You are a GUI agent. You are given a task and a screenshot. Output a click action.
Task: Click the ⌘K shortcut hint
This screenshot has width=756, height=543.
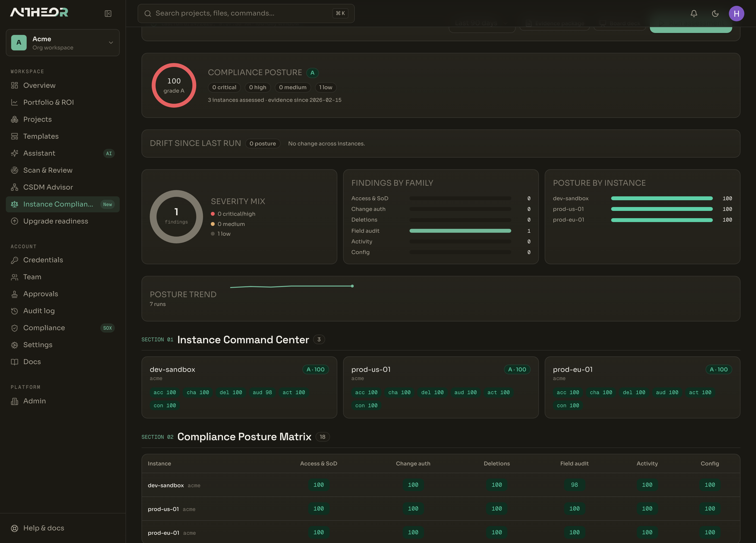[340, 13]
